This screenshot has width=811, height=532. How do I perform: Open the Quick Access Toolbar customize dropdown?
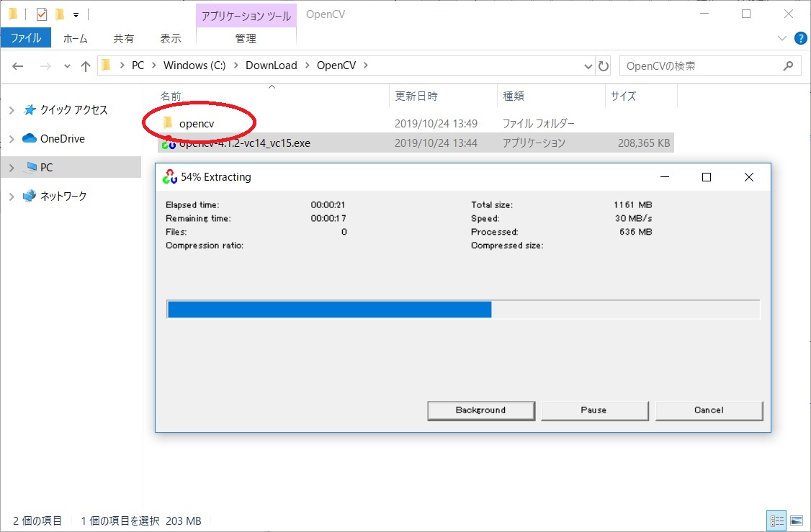click(75, 14)
